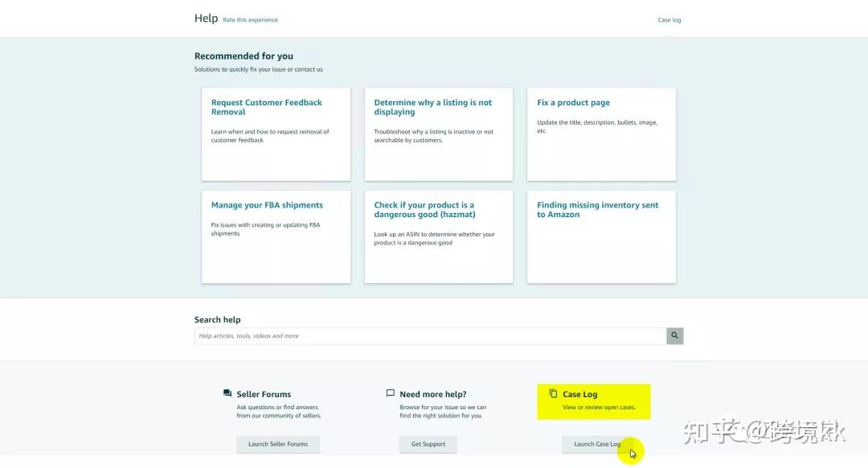Click the highlighted Case Log heading
The width and height of the screenshot is (868, 468).
[579, 395]
